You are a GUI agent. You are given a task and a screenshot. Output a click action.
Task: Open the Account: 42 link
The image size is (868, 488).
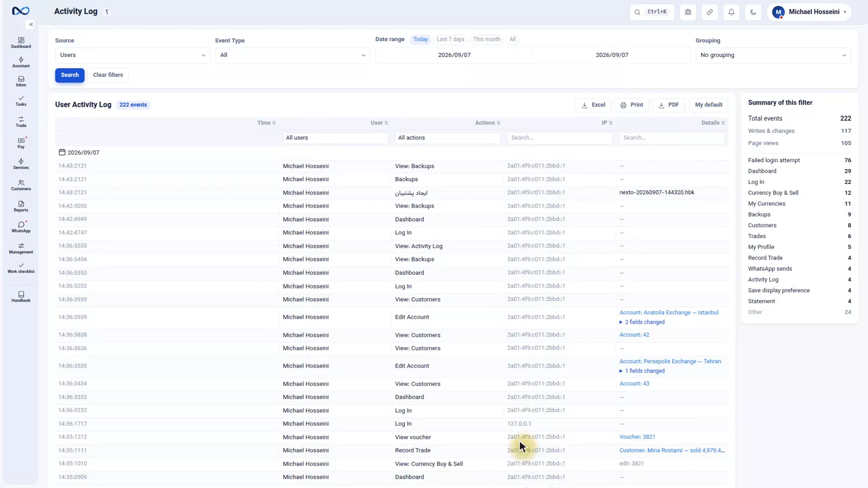tap(634, 335)
